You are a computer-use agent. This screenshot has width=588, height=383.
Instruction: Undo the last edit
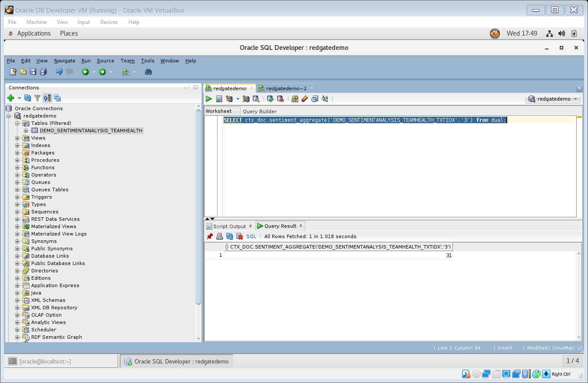(x=59, y=72)
